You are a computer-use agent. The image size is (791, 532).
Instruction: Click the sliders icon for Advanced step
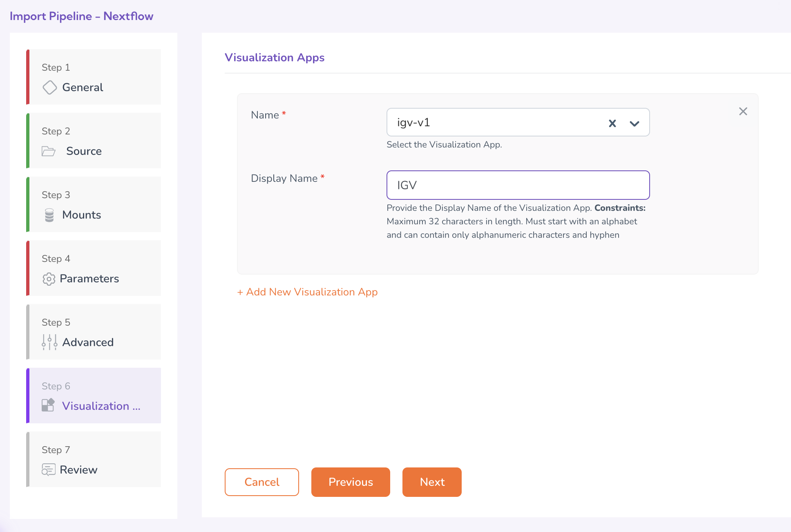[x=49, y=342]
